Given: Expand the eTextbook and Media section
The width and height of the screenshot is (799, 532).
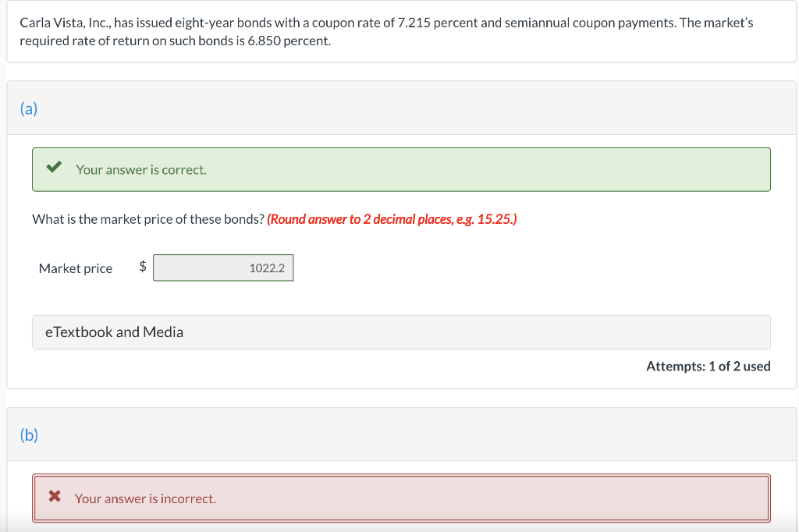Looking at the screenshot, I should pos(114,332).
